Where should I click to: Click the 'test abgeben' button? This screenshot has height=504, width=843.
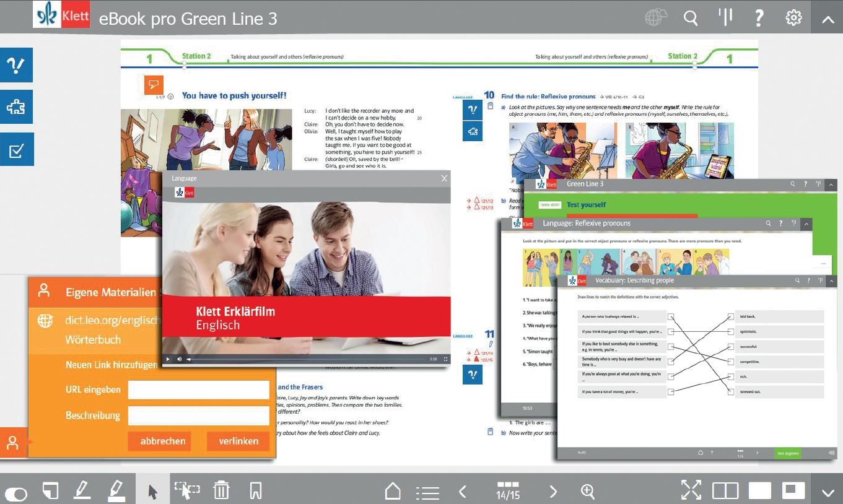[x=787, y=453]
